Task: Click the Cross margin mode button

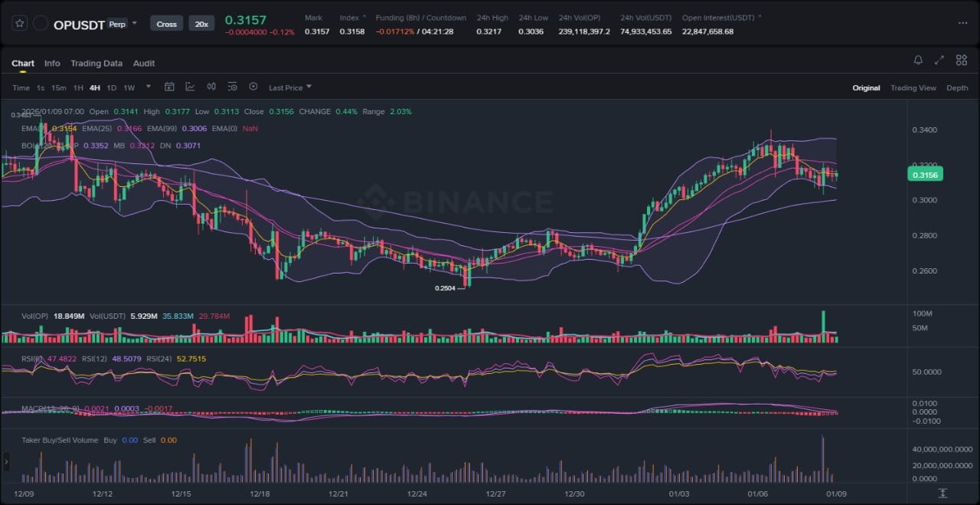Action: click(x=166, y=24)
